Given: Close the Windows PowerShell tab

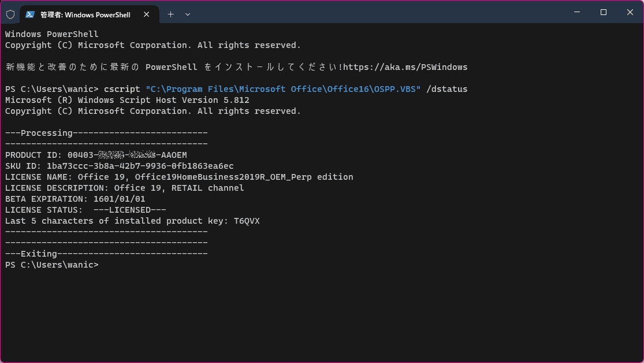Looking at the screenshot, I should click(x=147, y=14).
